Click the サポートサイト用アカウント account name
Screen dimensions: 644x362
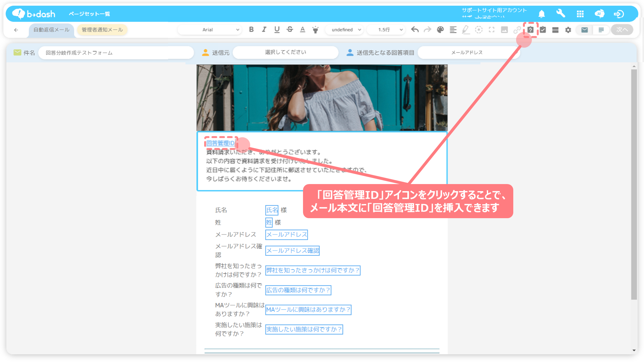click(x=494, y=10)
